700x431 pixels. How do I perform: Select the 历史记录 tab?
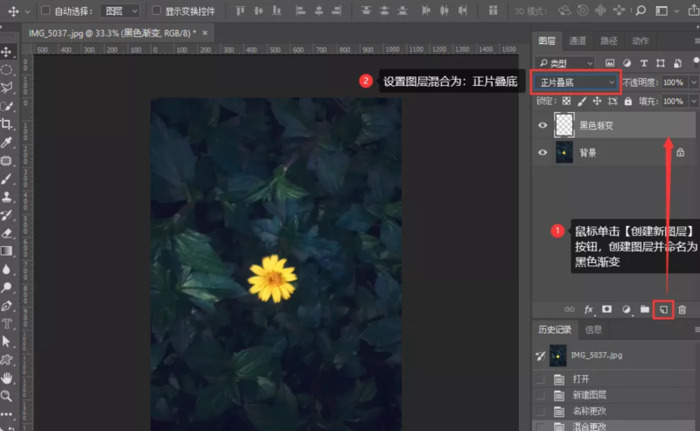point(555,330)
